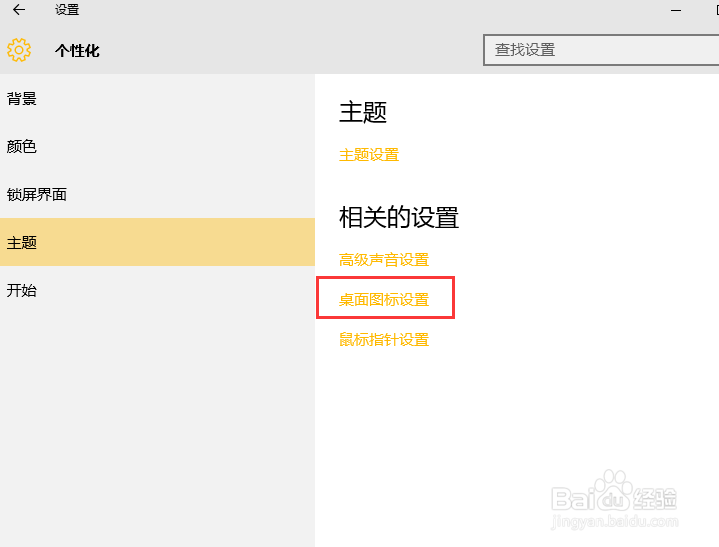Focus the 查找设置 search box

[601, 50]
